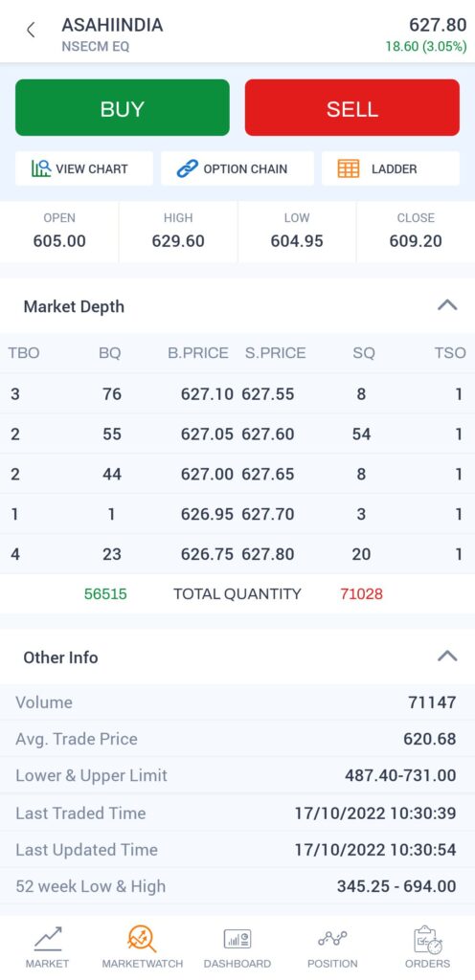Tap the HIGH value 629.60
This screenshot has height=980, width=475.
coord(178,241)
